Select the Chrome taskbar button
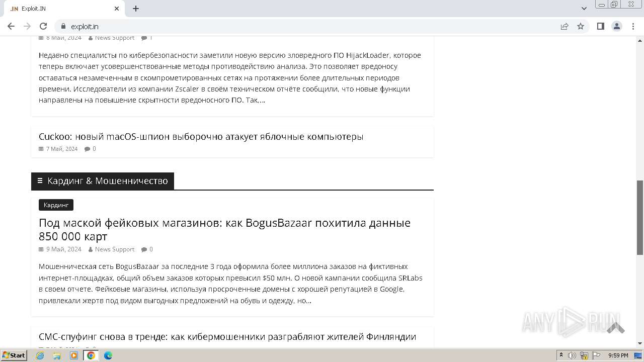This screenshot has width=644, height=362. (91, 355)
